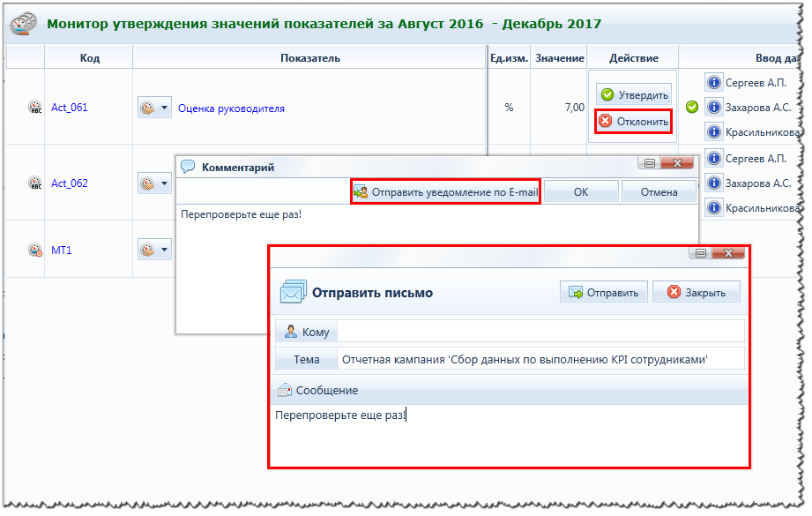Open the Оценка руководителя indicator link
Image resolution: width=812 pixels, height=516 pixels.
[232, 108]
